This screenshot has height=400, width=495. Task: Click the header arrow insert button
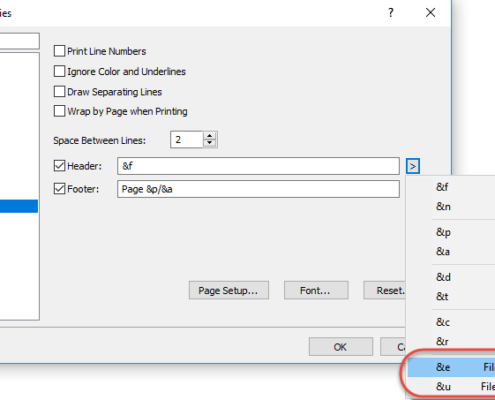click(413, 166)
